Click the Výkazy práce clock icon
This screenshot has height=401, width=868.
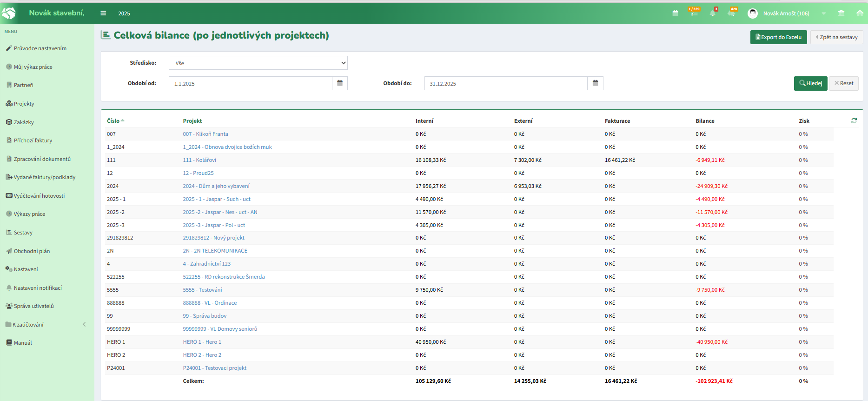coord(9,214)
